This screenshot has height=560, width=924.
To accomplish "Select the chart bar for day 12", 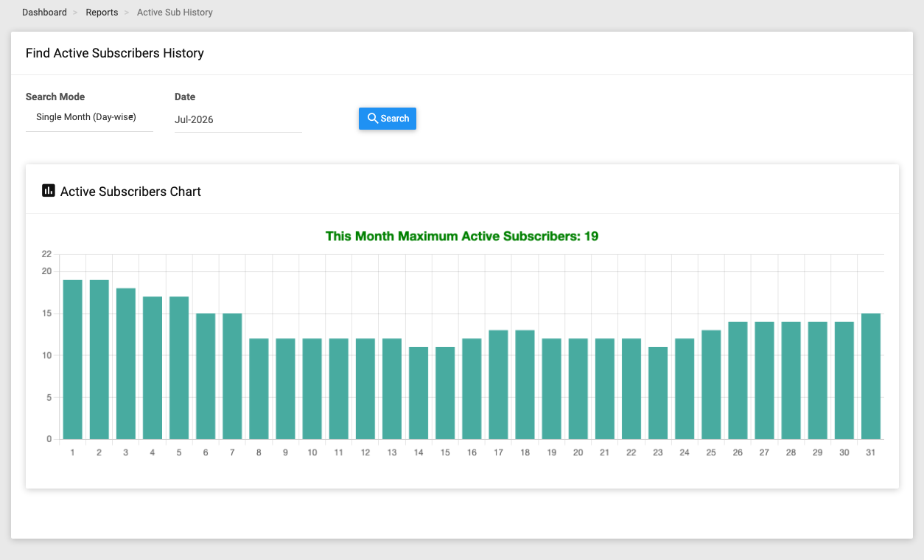I will click(365, 389).
